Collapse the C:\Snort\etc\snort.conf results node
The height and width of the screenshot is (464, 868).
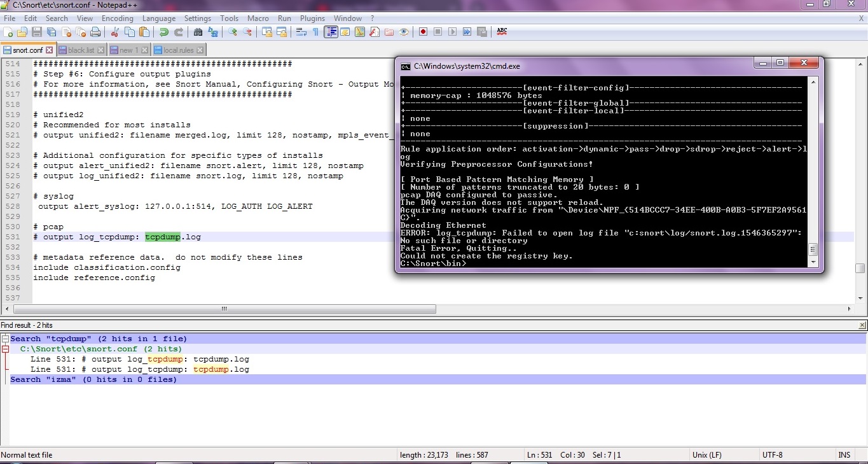pyautogui.click(x=5, y=349)
